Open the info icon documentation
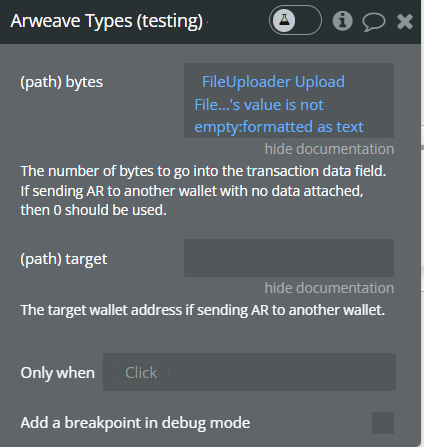The width and height of the screenshot is (424, 447). [x=342, y=21]
